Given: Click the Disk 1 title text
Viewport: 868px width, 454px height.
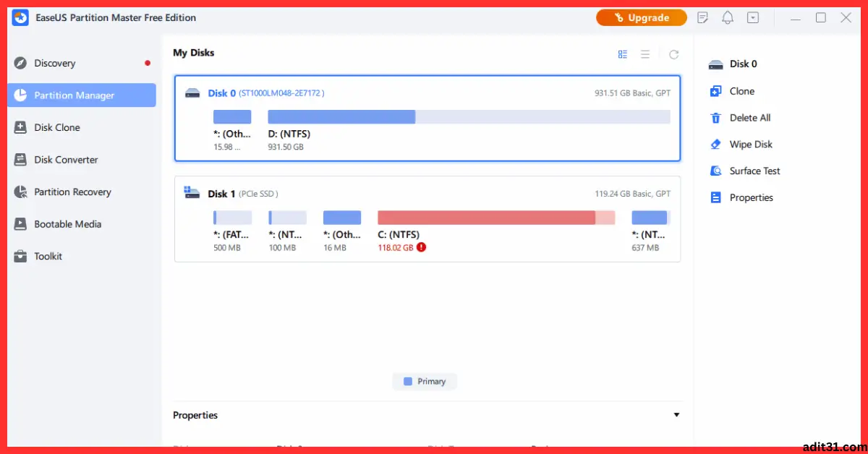Looking at the screenshot, I should point(222,194).
